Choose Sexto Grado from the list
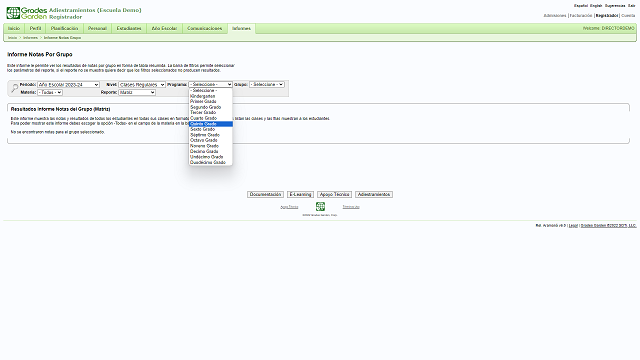 point(211,129)
